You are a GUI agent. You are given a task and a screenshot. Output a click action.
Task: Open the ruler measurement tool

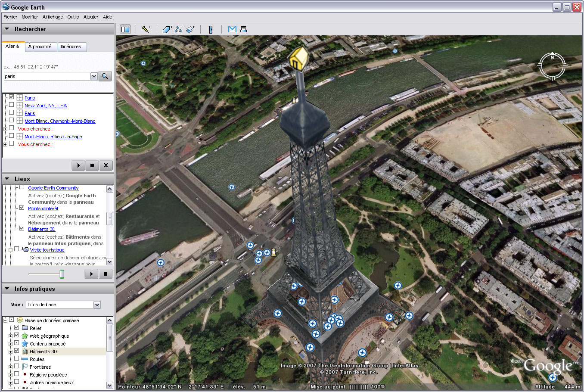[211, 29]
